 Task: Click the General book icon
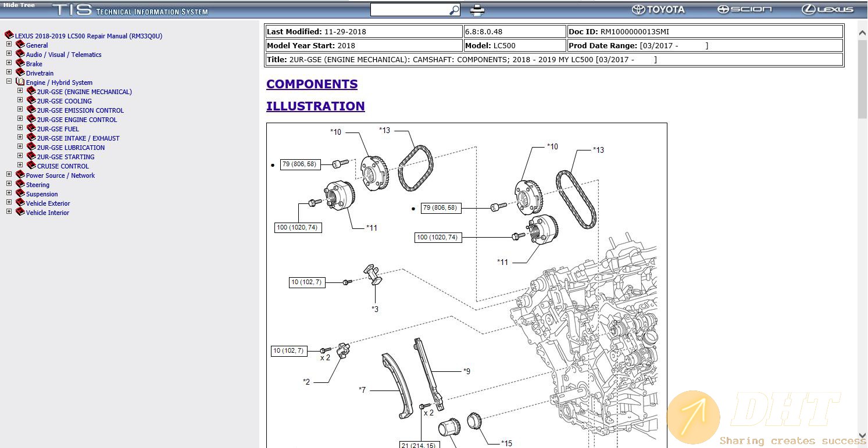coord(20,44)
